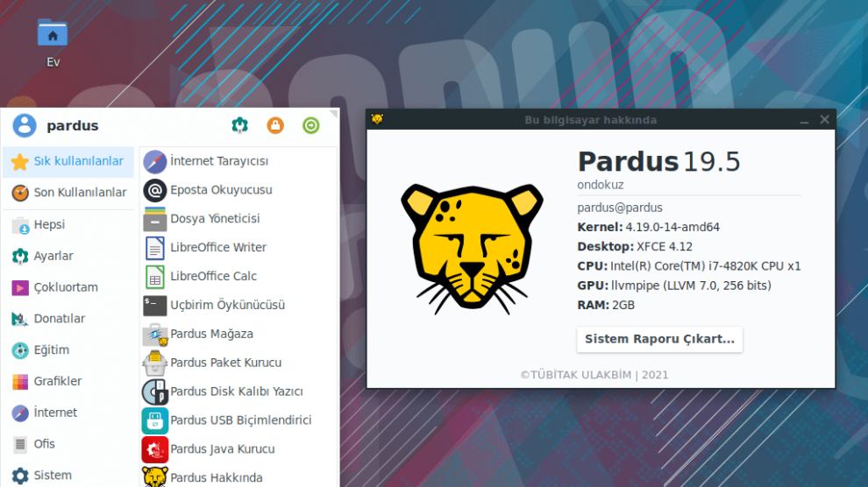868x487 pixels.
Task: Click the green log out icon
Action: [x=310, y=125]
